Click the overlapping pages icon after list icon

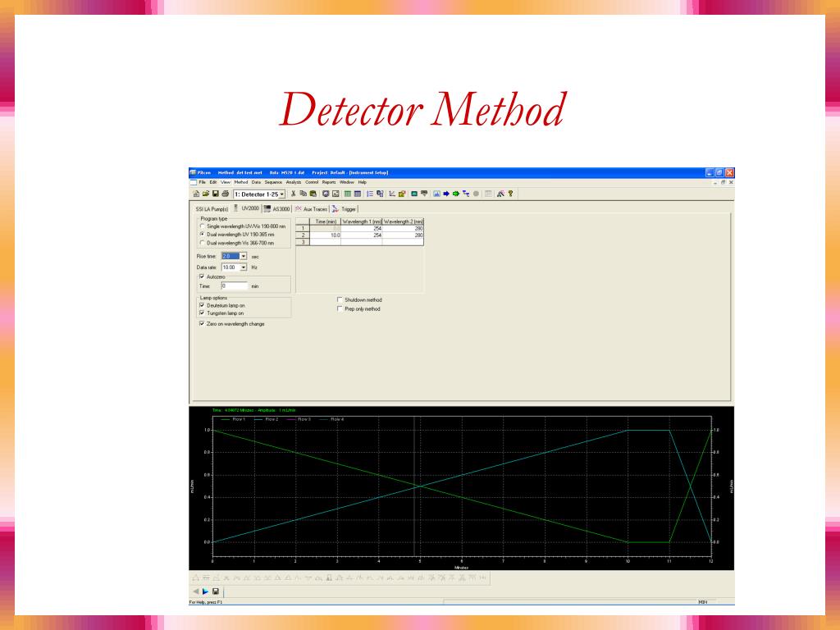380,194
